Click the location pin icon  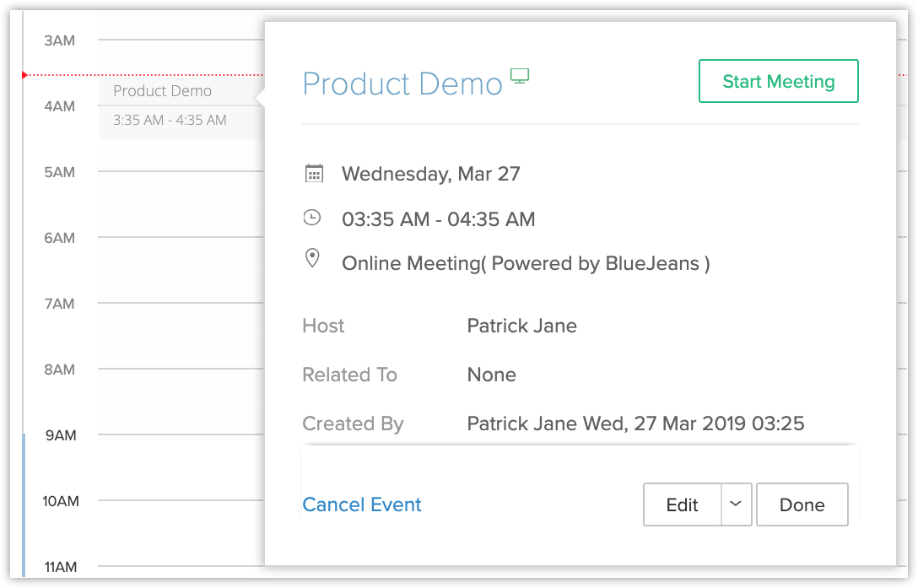[x=313, y=258]
